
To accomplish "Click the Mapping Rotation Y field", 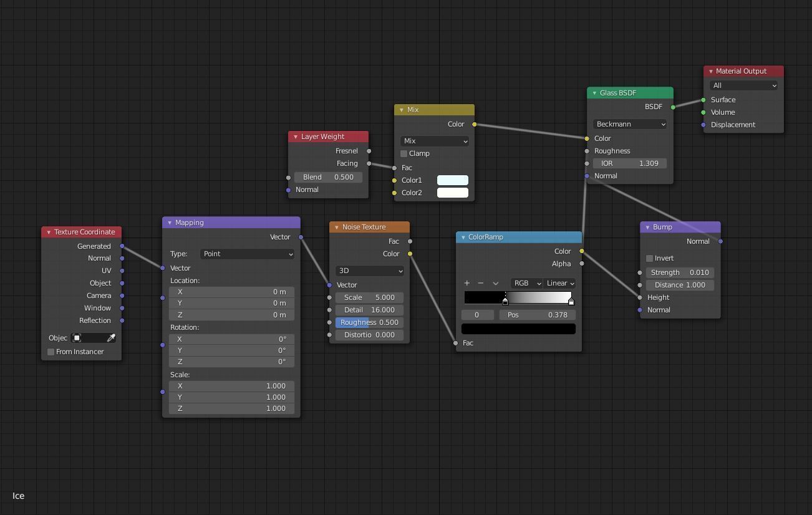I will click(231, 350).
